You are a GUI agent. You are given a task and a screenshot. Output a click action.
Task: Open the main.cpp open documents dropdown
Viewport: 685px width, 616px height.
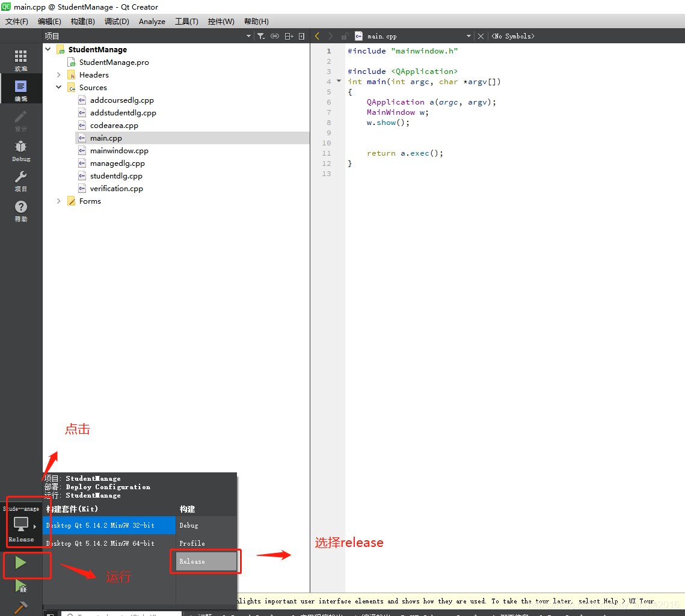click(468, 36)
